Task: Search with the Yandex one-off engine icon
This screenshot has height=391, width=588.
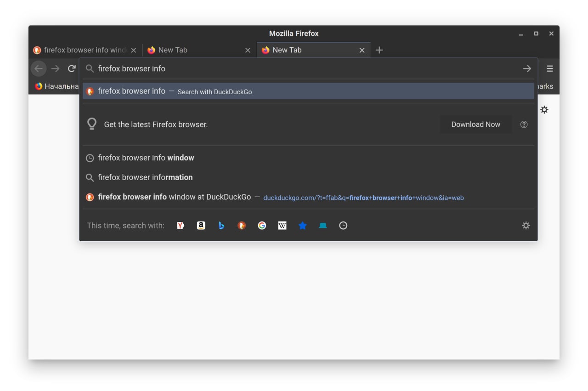Action: (181, 226)
